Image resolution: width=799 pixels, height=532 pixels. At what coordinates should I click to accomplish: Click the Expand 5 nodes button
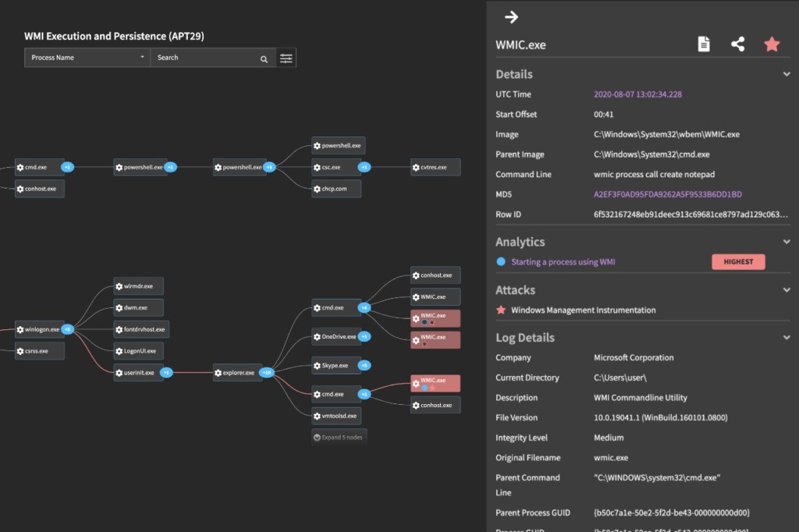[x=338, y=437]
